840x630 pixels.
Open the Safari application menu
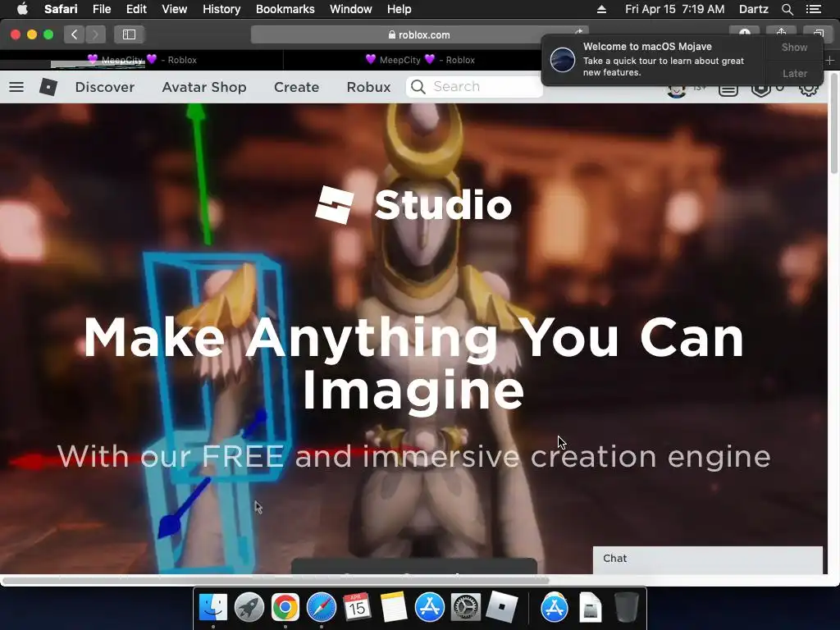[61, 9]
